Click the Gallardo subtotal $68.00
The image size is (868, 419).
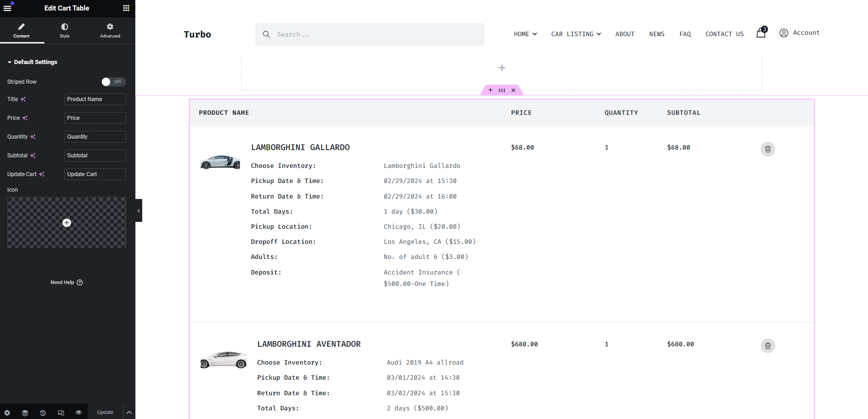click(x=678, y=147)
